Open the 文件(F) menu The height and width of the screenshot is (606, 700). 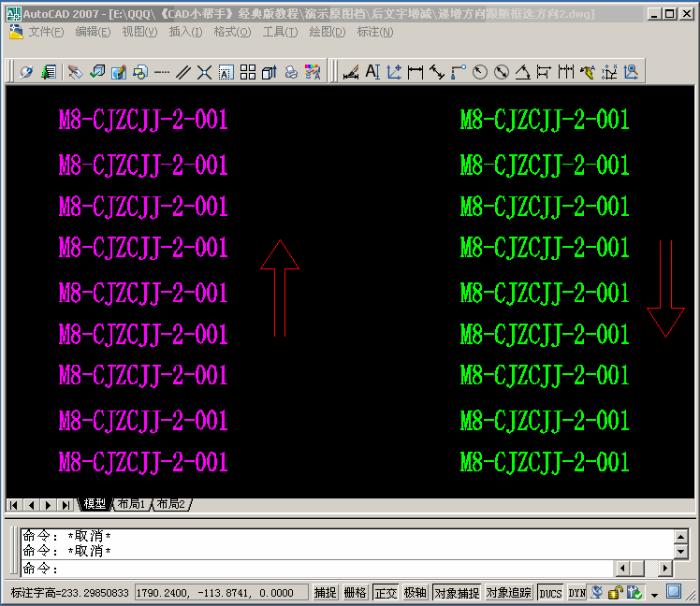point(46,32)
